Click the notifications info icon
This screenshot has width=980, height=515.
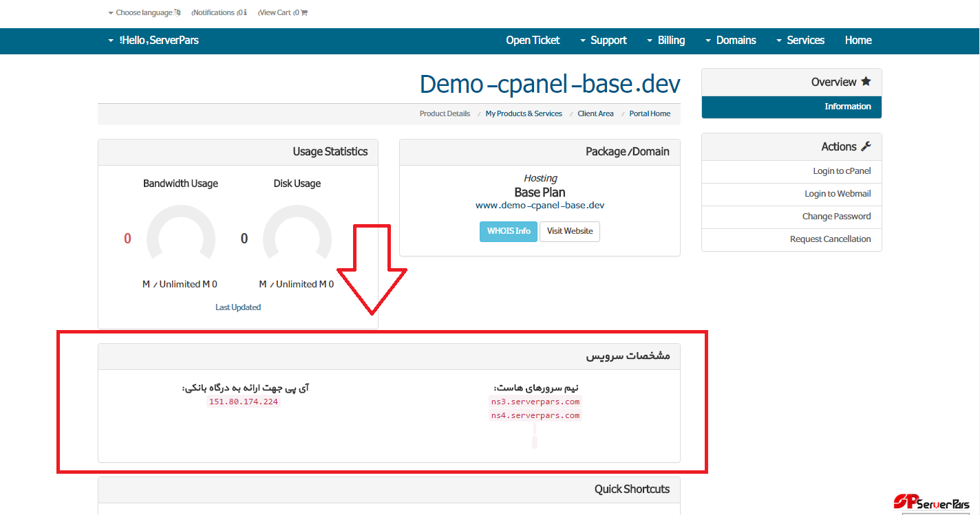pos(245,12)
